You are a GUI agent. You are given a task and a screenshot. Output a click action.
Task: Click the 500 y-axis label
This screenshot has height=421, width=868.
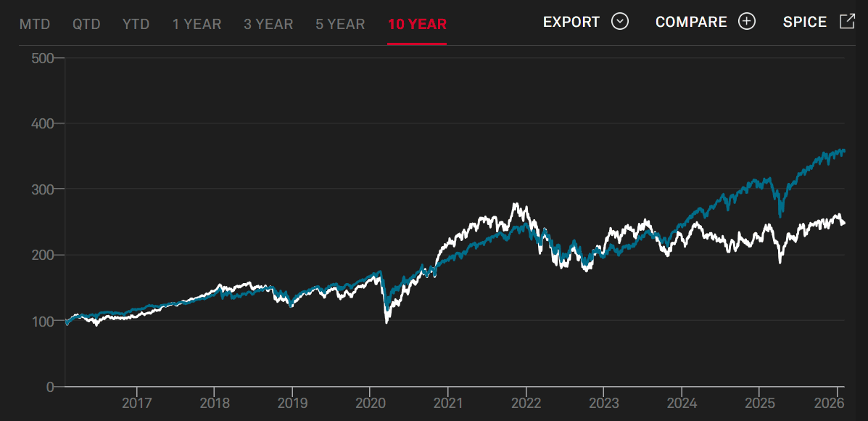(43, 57)
